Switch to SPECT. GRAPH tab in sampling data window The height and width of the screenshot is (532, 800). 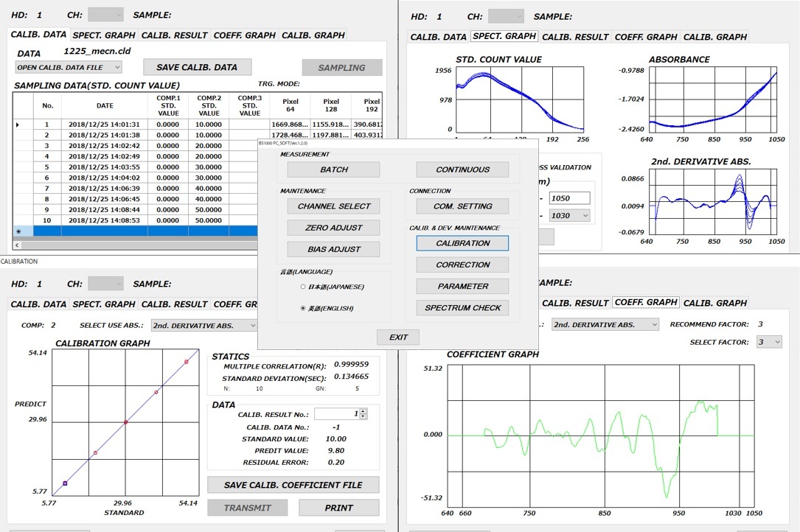104,35
